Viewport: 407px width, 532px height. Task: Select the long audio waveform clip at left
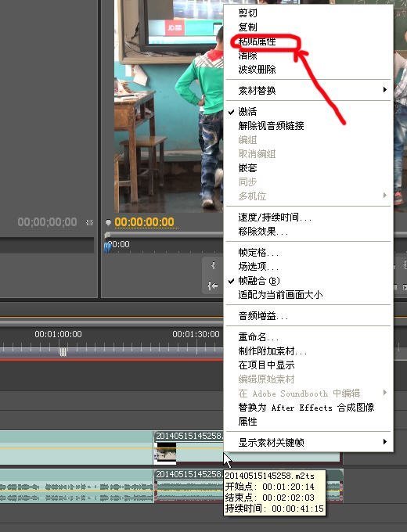coord(77,486)
